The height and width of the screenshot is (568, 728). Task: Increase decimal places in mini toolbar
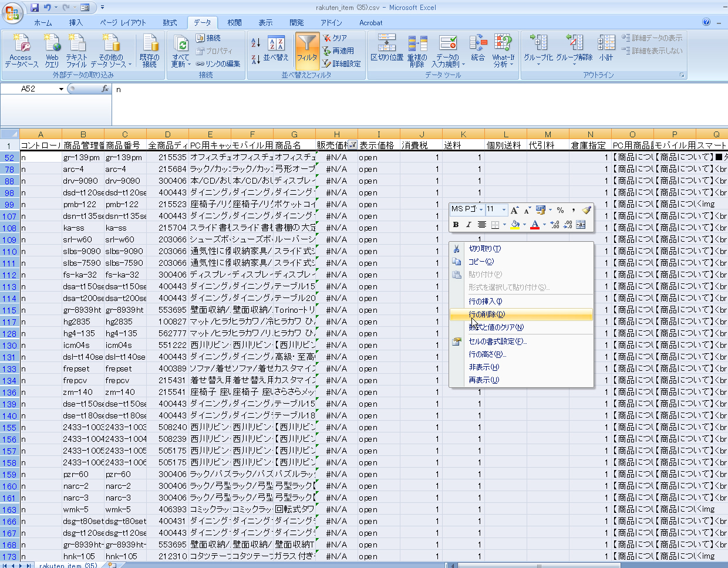pyautogui.click(x=554, y=225)
